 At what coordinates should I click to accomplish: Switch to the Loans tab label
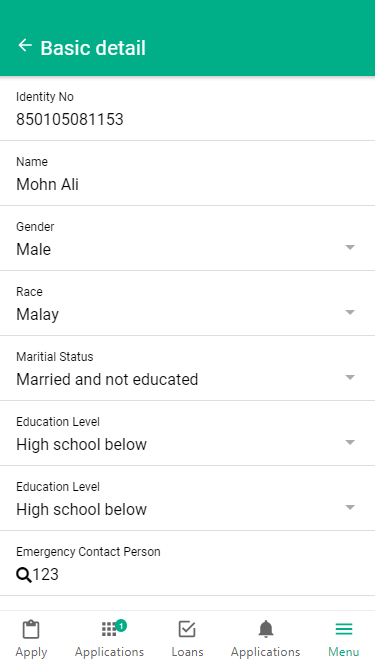click(188, 652)
